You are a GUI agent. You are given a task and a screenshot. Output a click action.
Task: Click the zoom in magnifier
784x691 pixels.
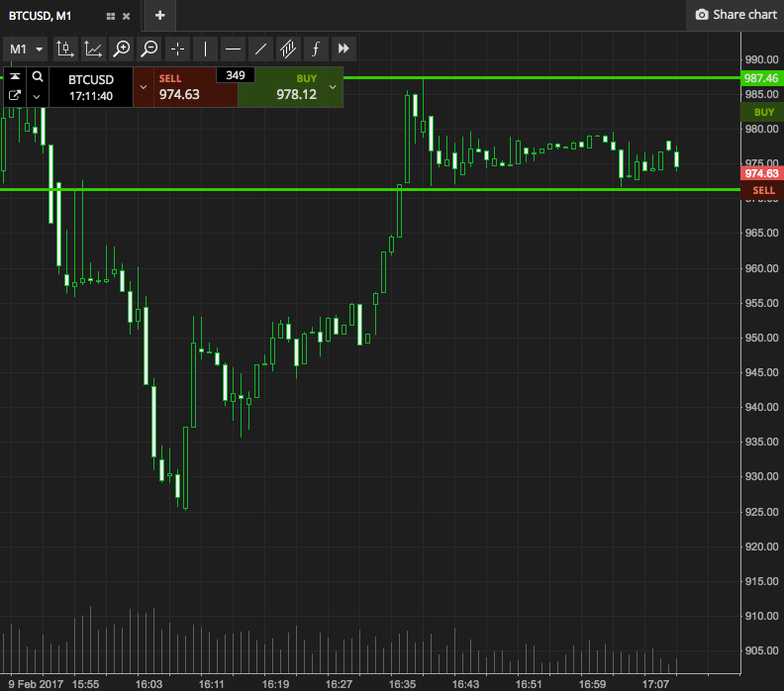click(121, 49)
